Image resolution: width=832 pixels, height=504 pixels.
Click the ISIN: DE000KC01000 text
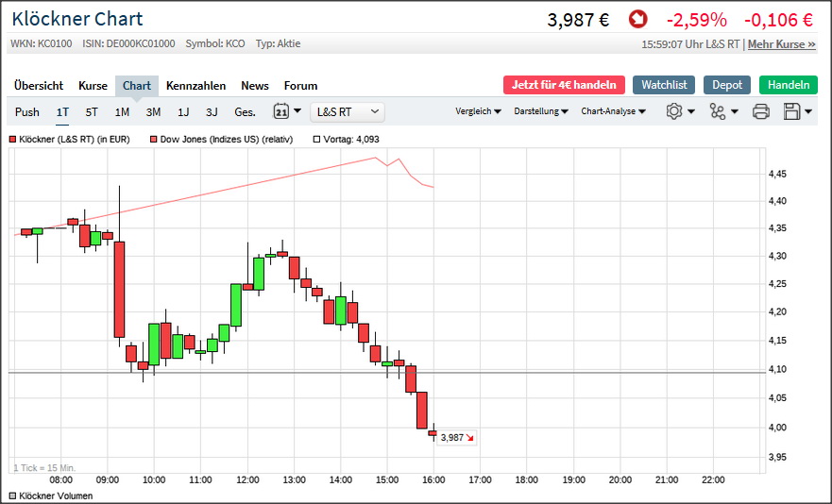pos(128,43)
